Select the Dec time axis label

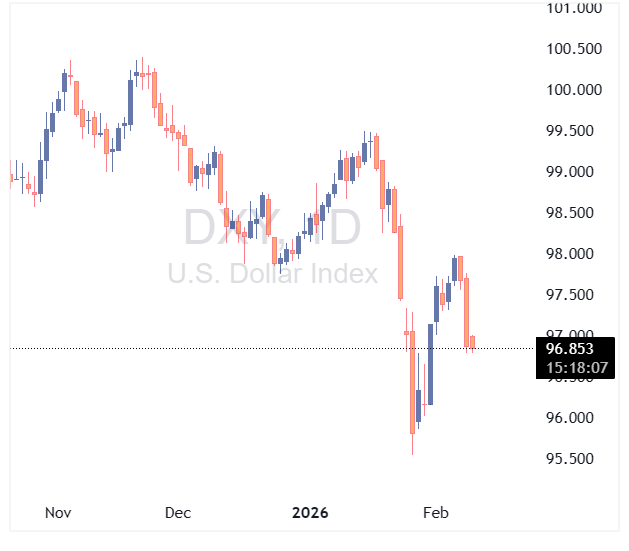177,513
